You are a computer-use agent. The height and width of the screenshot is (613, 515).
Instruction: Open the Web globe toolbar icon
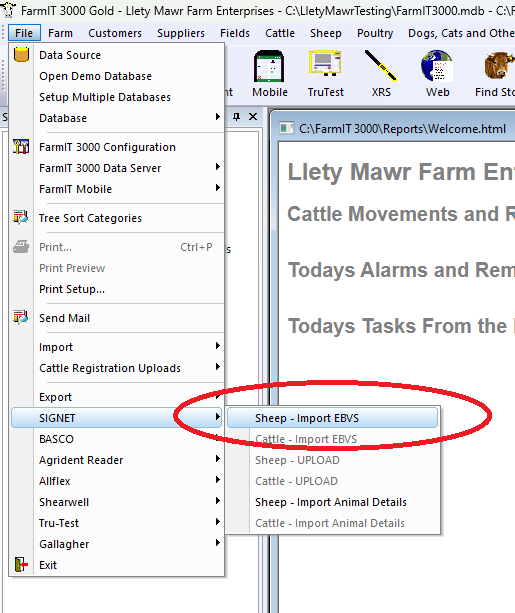pyautogui.click(x=437, y=66)
